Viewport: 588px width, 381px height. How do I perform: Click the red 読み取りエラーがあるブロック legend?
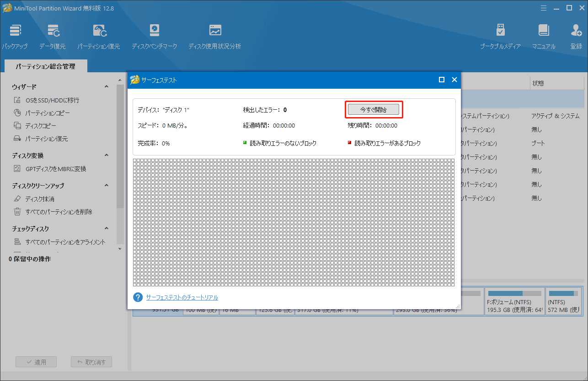[384, 143]
